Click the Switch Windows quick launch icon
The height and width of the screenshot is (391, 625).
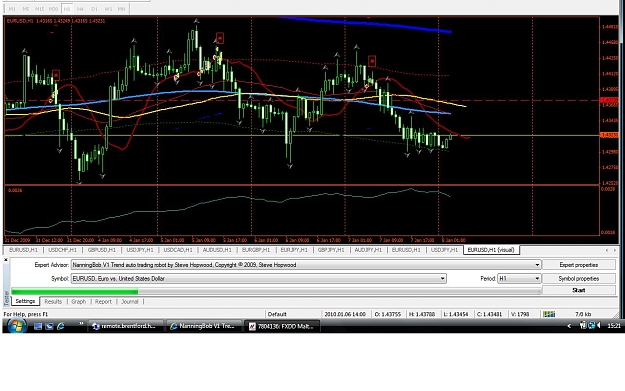point(49,326)
